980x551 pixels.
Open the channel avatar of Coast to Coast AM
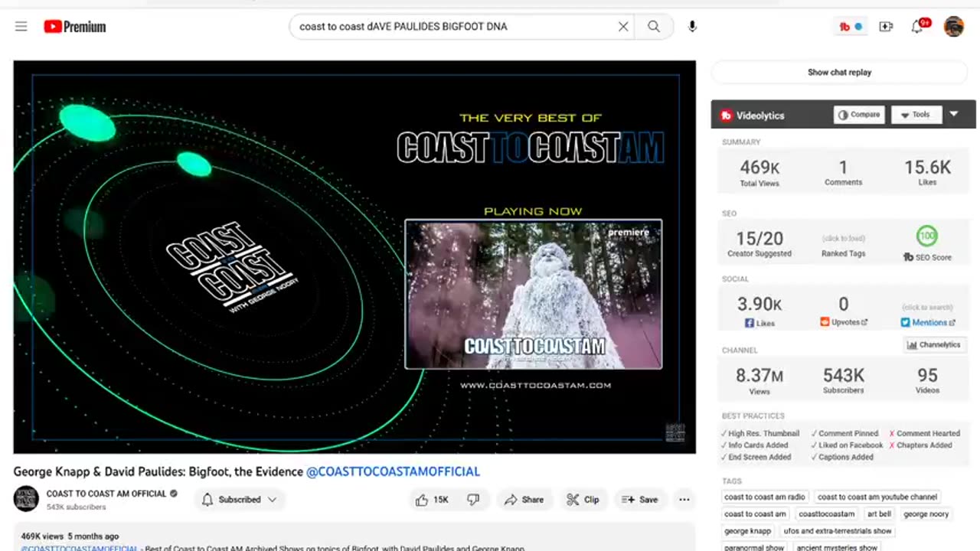pos(26,499)
